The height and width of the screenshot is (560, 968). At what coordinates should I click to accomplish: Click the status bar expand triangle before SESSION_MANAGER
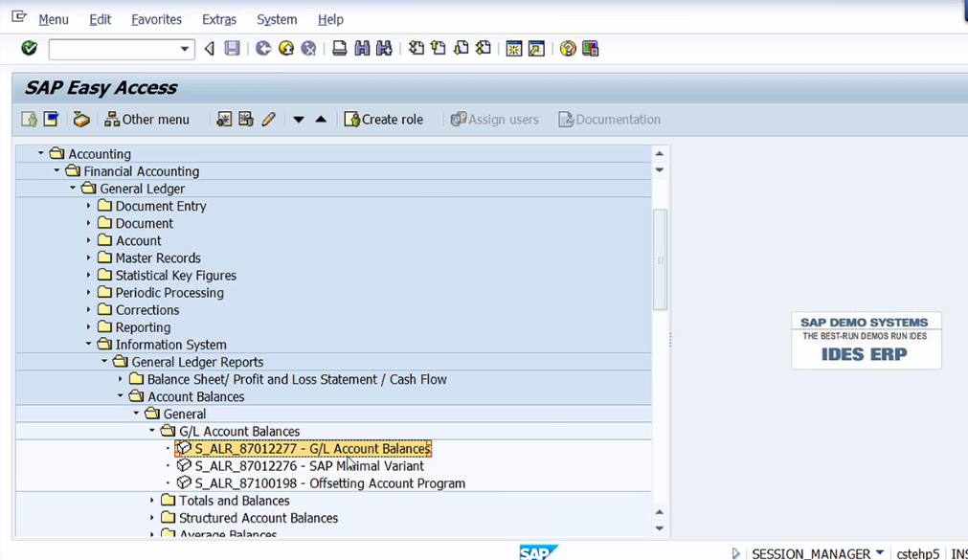[735, 553]
